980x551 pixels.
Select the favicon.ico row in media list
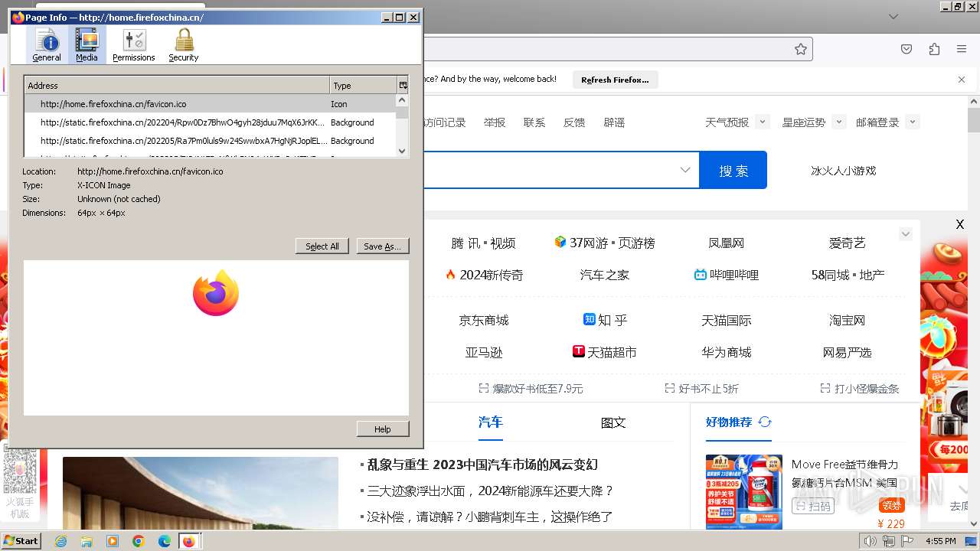pos(210,104)
